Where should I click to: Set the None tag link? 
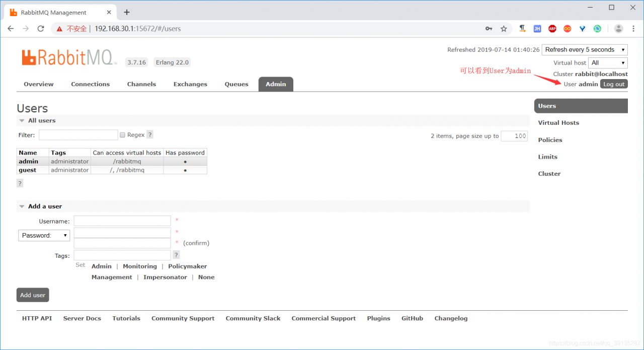(x=206, y=277)
